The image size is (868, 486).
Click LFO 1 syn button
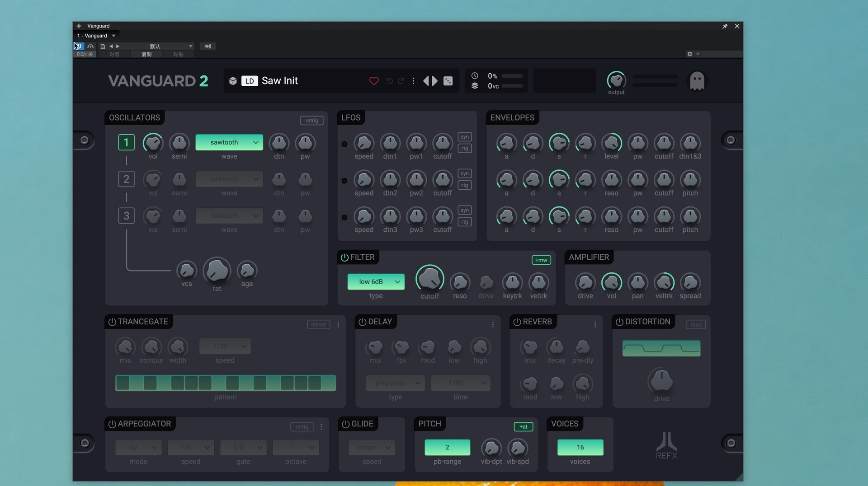point(465,137)
